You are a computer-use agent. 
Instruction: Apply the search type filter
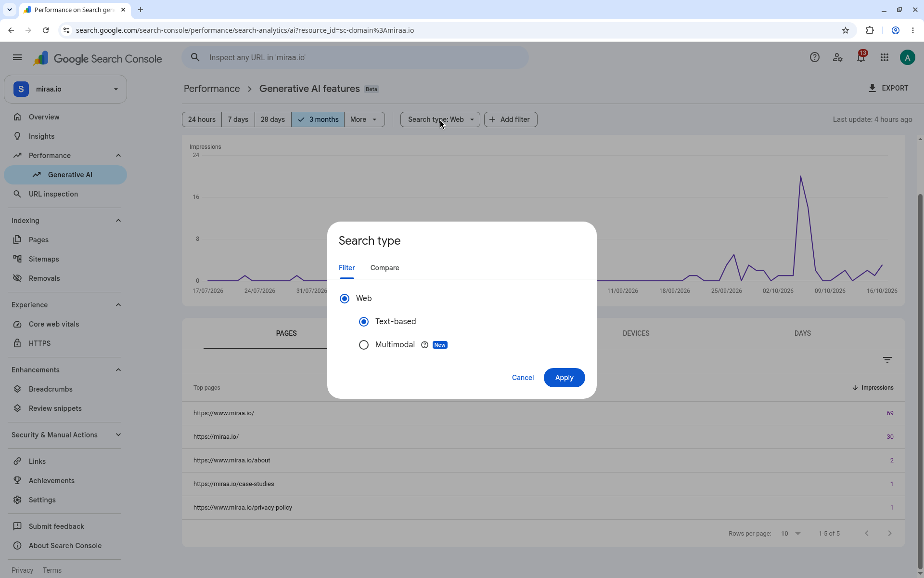[564, 378]
